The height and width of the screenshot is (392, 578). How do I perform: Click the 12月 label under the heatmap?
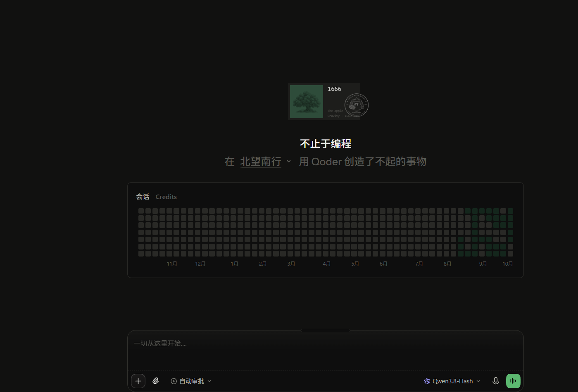click(200, 264)
